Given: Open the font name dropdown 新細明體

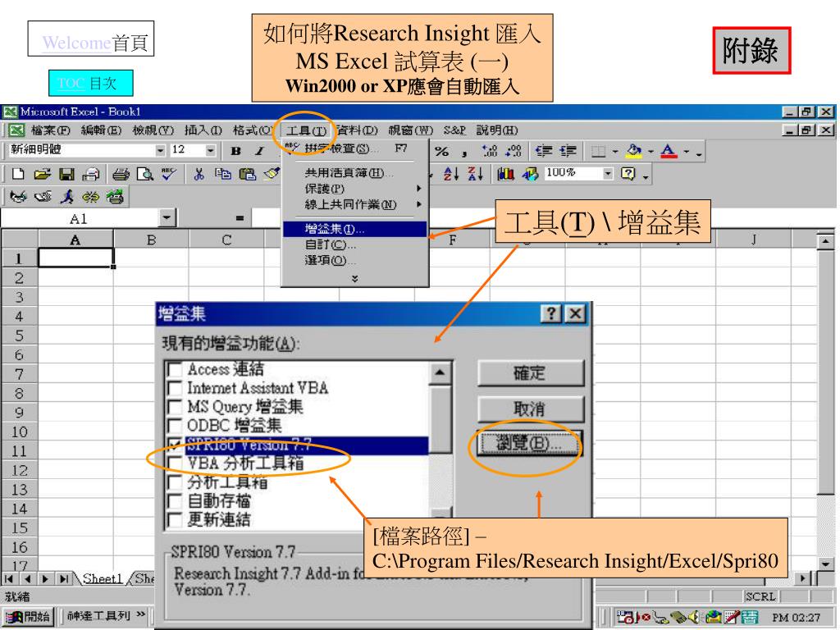Looking at the screenshot, I should [x=160, y=151].
